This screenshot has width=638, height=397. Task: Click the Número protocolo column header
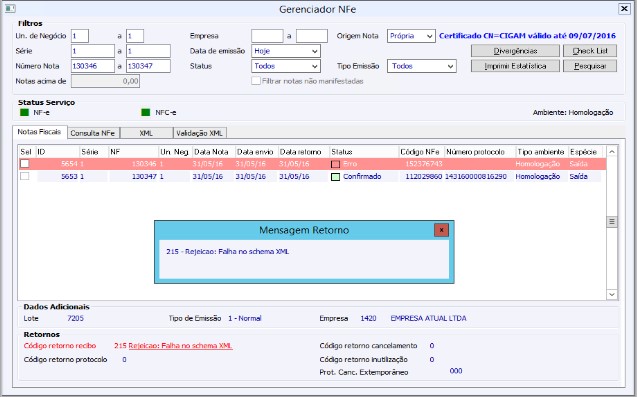(x=479, y=152)
